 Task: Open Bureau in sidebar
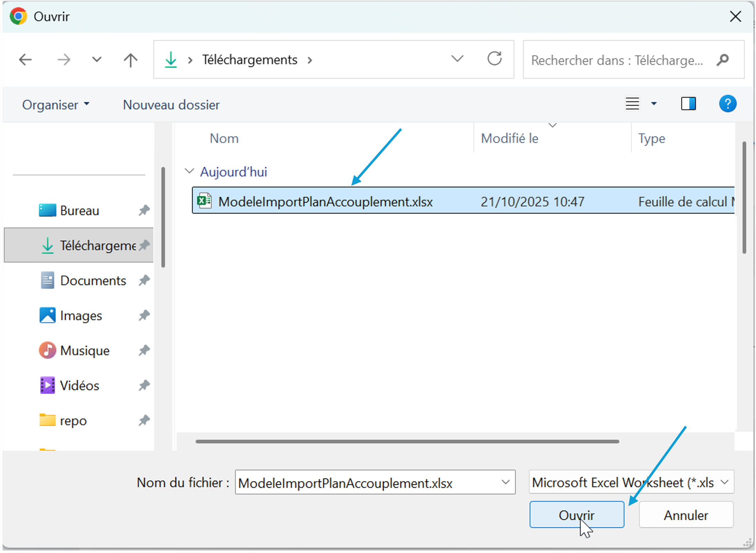79,210
